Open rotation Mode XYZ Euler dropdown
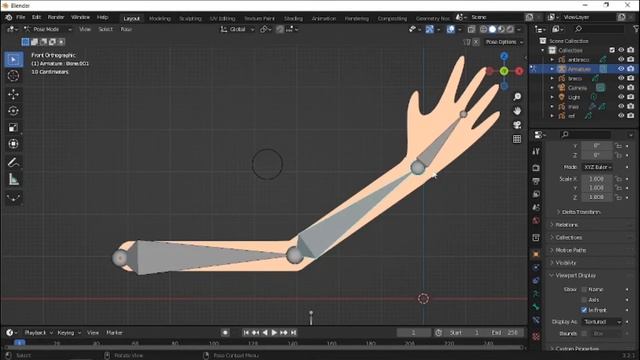640x360 pixels. coord(597,167)
